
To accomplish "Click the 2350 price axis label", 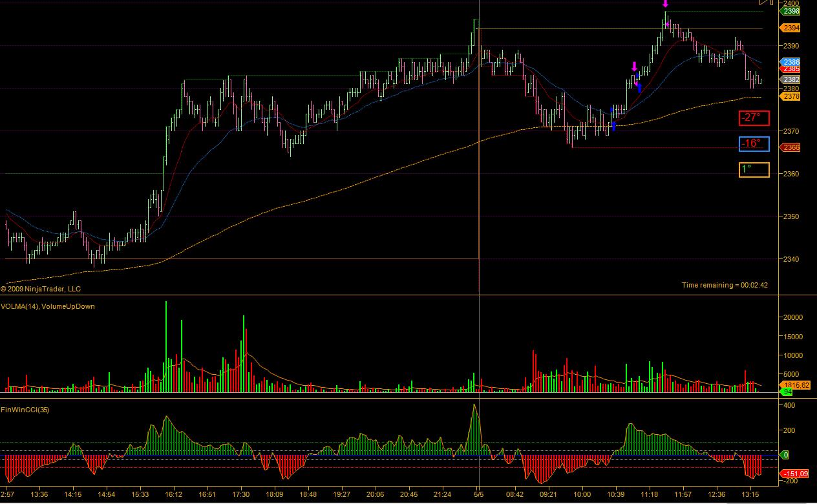I will pyautogui.click(x=792, y=216).
